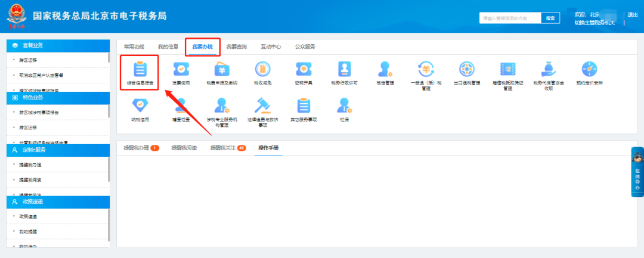The image size is (644, 258).
Task: Open the 综合信息报告 icon
Action: coord(140,69)
